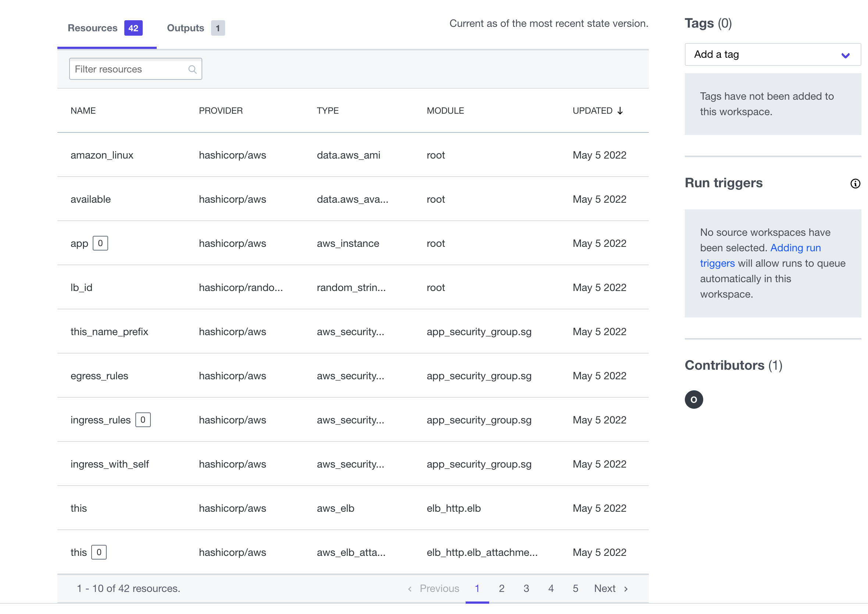Viewport: 868px width, 614px height.
Task: Click the Resources count badge 42
Action: pos(133,28)
